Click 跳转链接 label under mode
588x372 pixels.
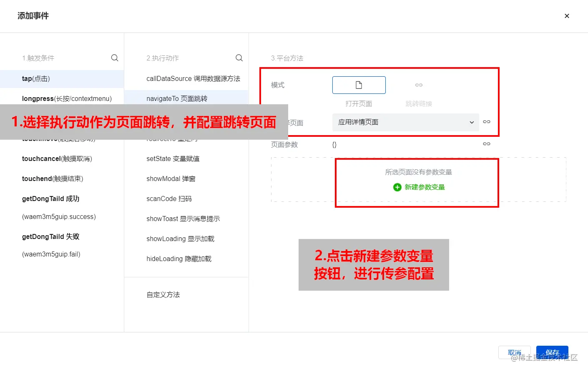pyautogui.click(x=419, y=104)
